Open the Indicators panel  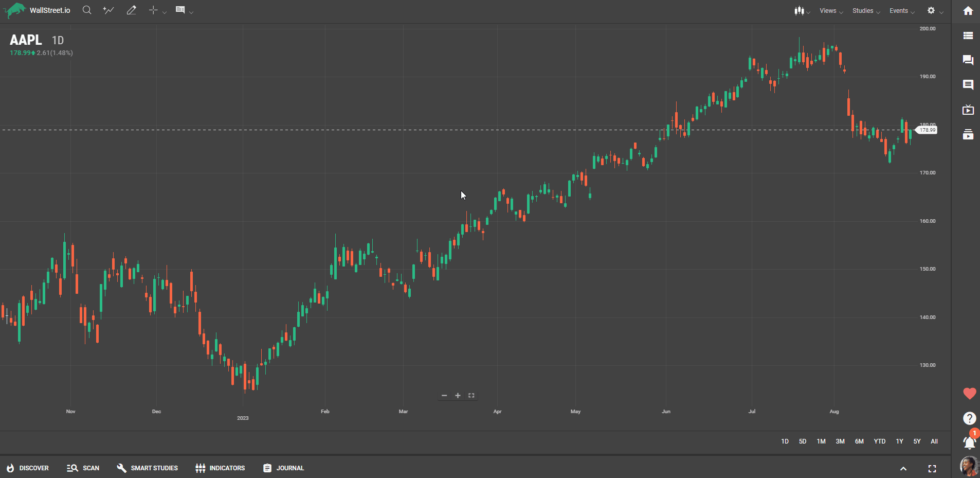point(220,468)
